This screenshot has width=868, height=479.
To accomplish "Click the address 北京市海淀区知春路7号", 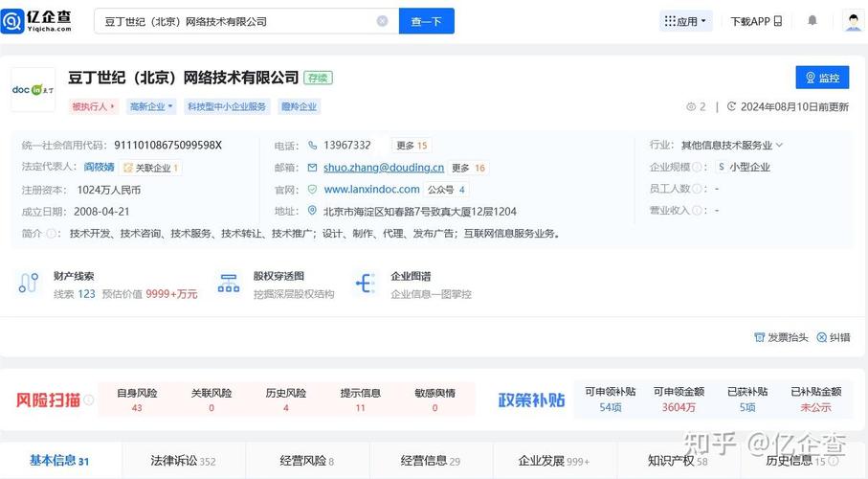I will pos(419,211).
